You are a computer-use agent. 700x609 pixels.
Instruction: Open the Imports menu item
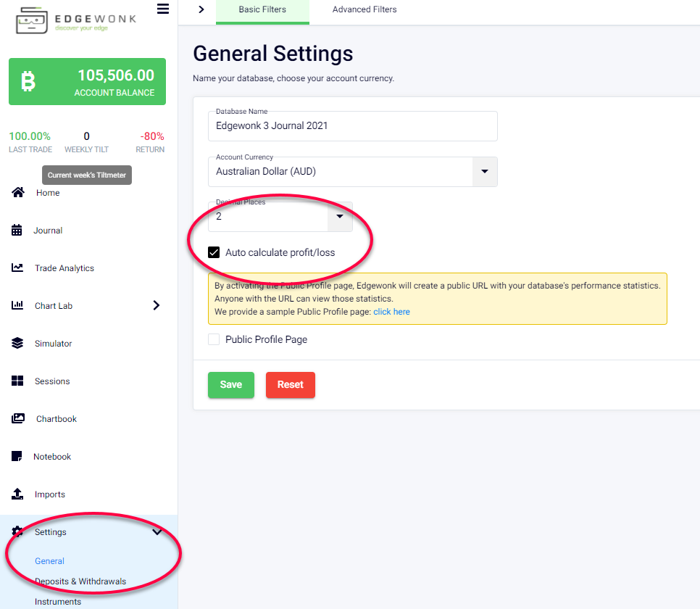click(50, 494)
